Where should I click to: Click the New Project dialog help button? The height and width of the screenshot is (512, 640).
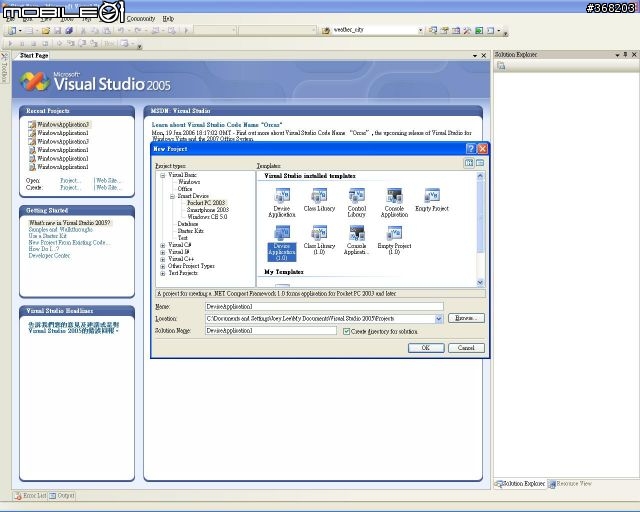(471, 149)
